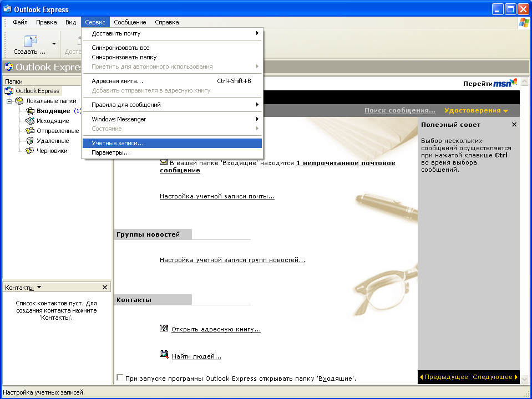This screenshot has height=399, width=532.
Task: Click the Исходящие outbox folder icon
Action: [30, 121]
